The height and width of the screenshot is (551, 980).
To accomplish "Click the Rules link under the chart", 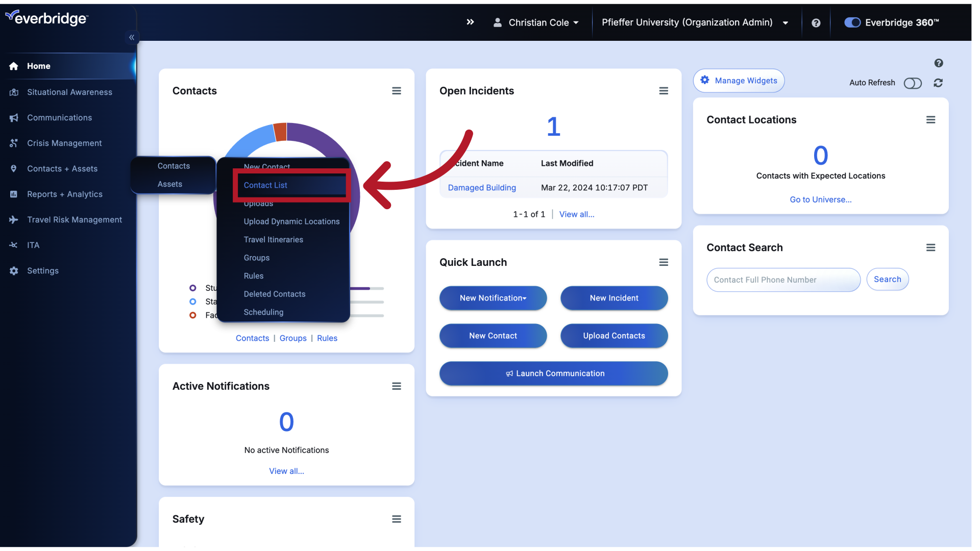I will pos(327,338).
